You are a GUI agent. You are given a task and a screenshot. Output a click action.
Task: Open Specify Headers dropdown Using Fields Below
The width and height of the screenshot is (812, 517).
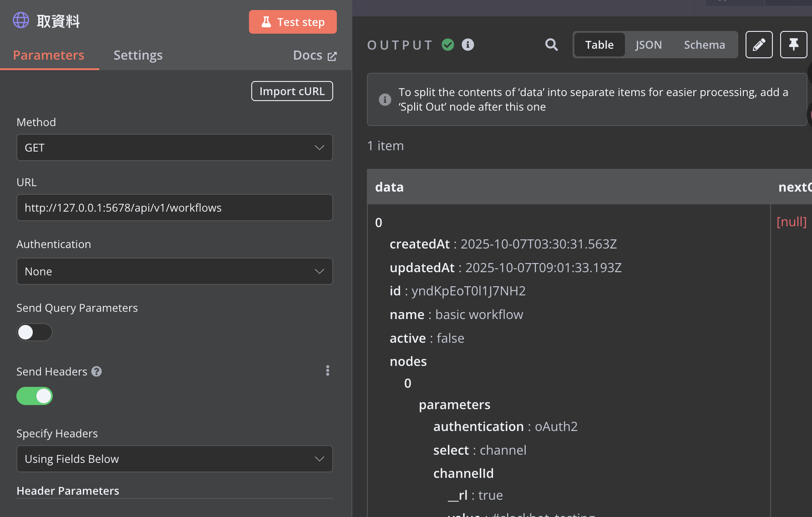[175, 459]
